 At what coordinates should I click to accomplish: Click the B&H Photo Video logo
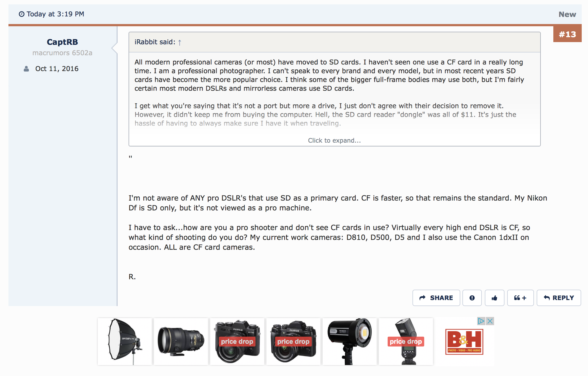click(464, 342)
